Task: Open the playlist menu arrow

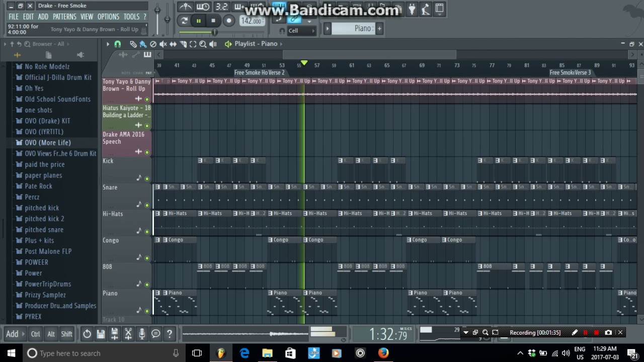Action: pos(108,44)
